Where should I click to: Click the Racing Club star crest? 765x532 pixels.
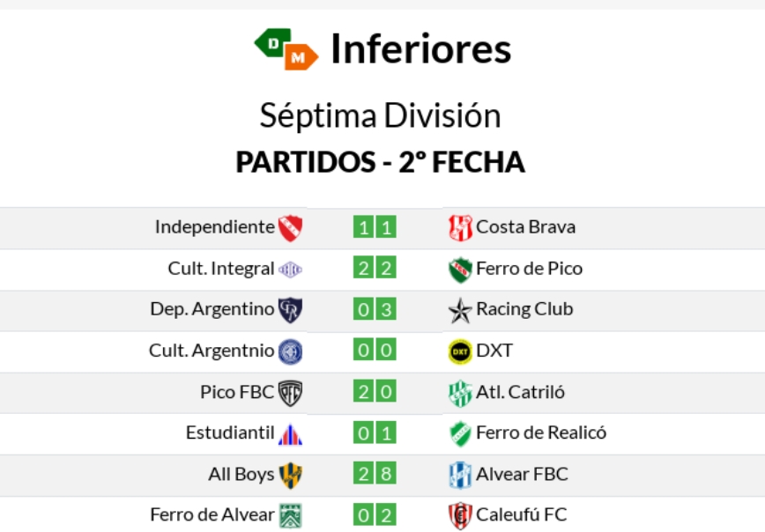pyautogui.click(x=460, y=310)
